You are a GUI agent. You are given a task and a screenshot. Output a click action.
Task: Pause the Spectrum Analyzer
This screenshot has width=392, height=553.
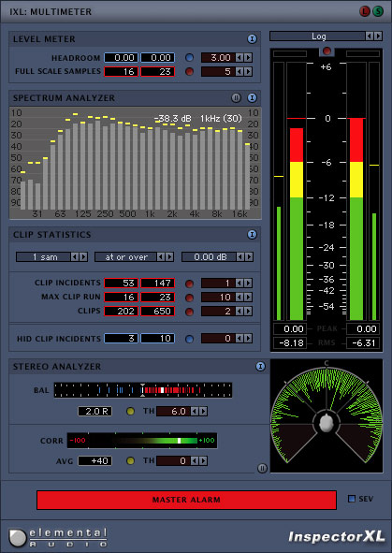(236, 97)
